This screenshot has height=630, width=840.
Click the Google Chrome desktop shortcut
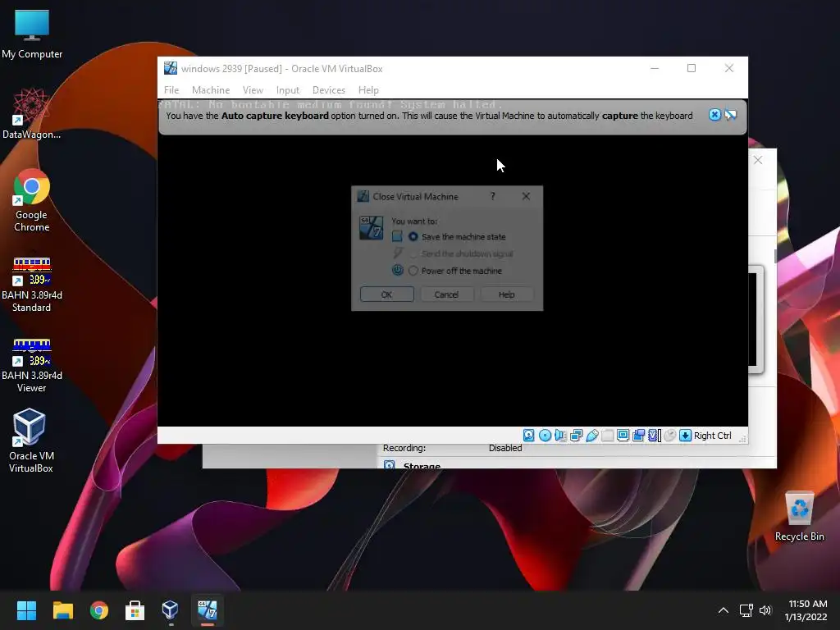[x=32, y=200]
